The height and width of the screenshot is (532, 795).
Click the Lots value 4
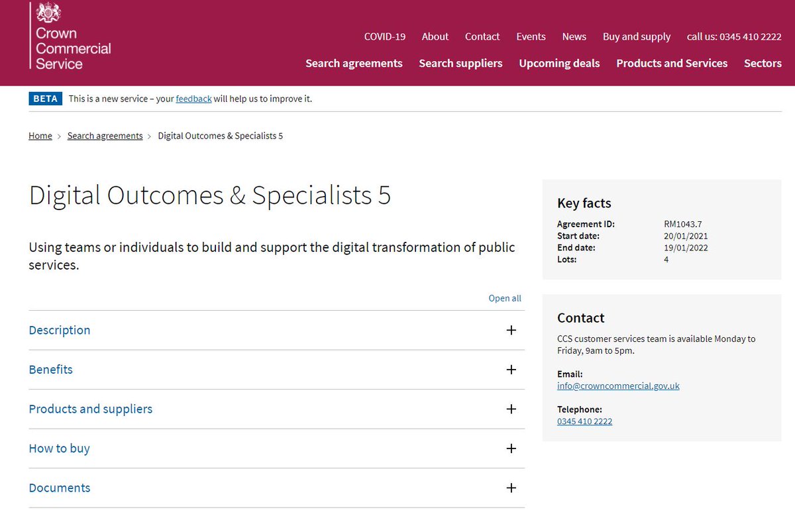click(666, 260)
